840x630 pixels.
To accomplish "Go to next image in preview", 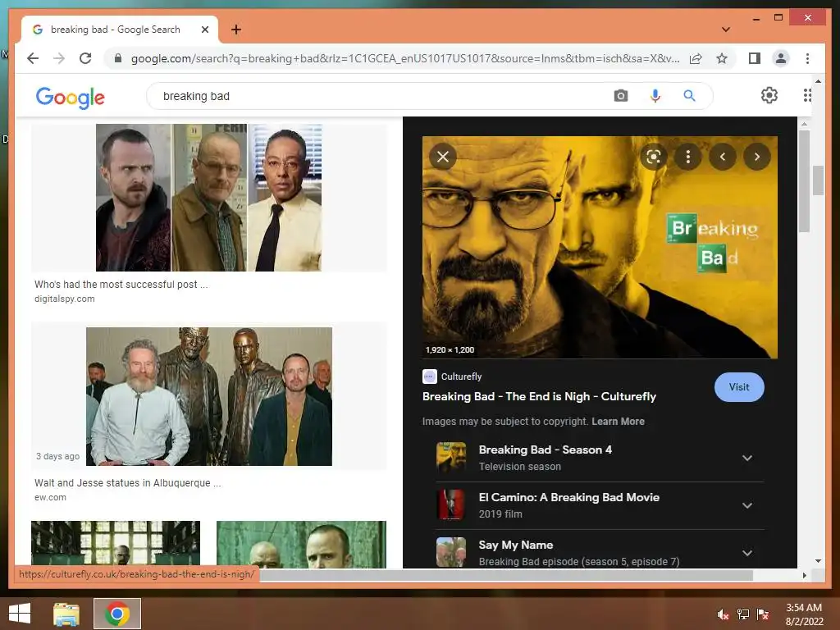I will 757,157.
